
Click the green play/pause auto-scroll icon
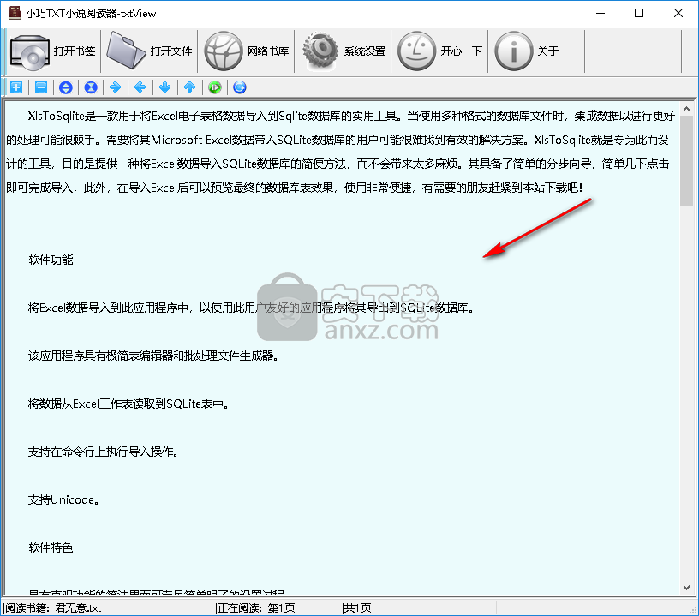click(x=215, y=87)
